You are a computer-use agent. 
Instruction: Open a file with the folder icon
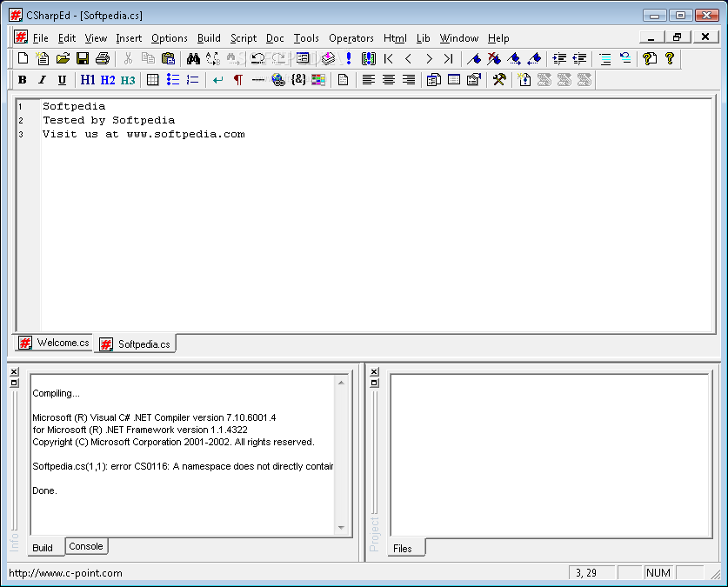[63, 58]
